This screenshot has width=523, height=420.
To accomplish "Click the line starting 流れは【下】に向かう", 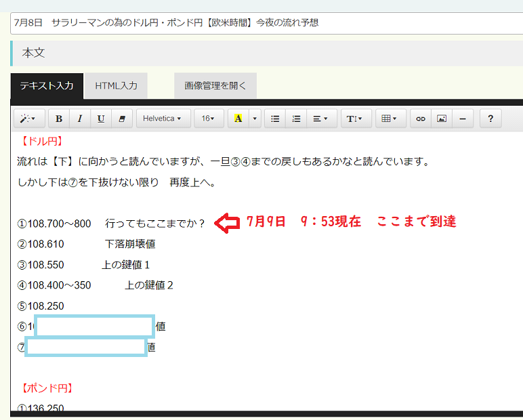I will (x=223, y=162).
